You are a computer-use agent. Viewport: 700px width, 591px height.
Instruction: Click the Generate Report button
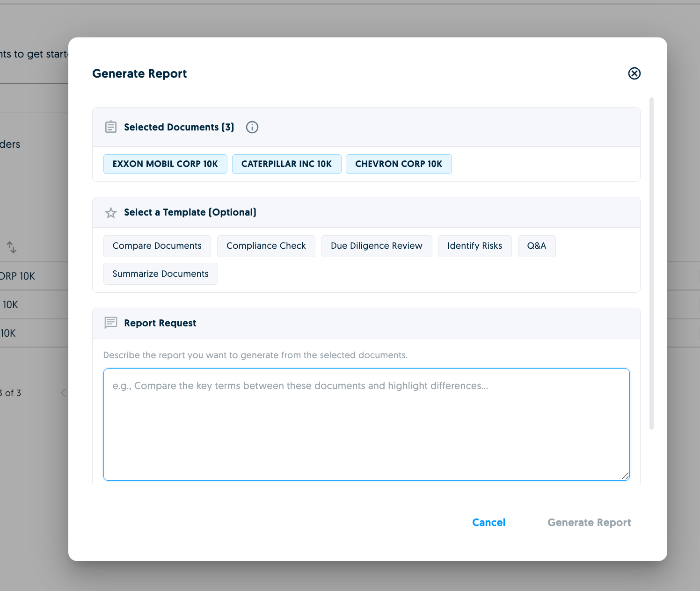click(589, 523)
